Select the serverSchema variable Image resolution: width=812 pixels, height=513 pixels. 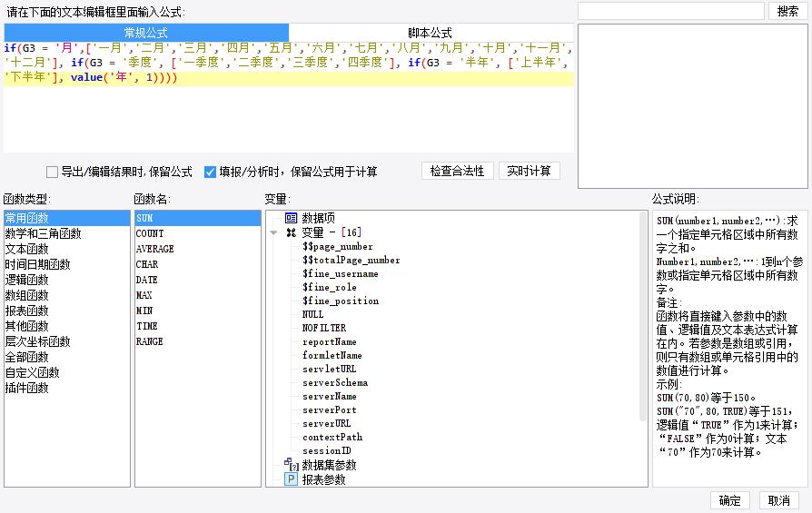pyautogui.click(x=335, y=382)
